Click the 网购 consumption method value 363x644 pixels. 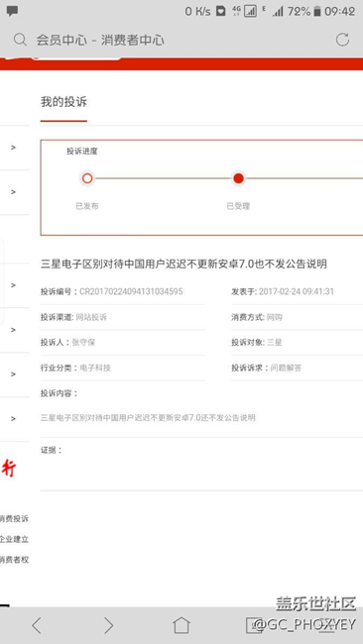pyautogui.click(x=274, y=317)
